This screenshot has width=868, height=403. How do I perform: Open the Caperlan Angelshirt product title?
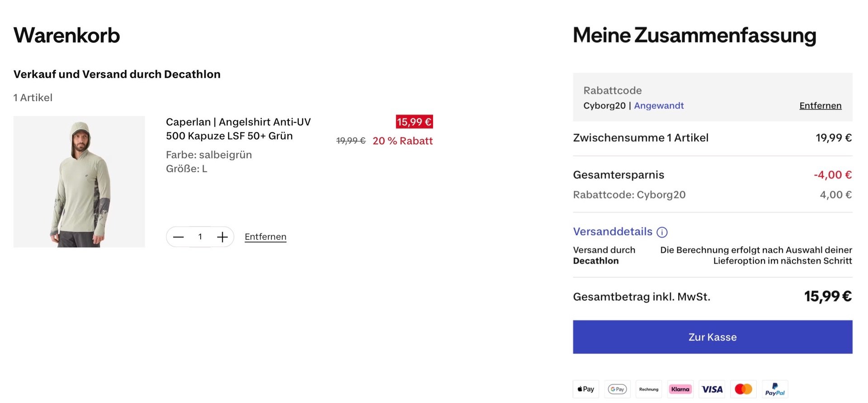[x=238, y=129]
